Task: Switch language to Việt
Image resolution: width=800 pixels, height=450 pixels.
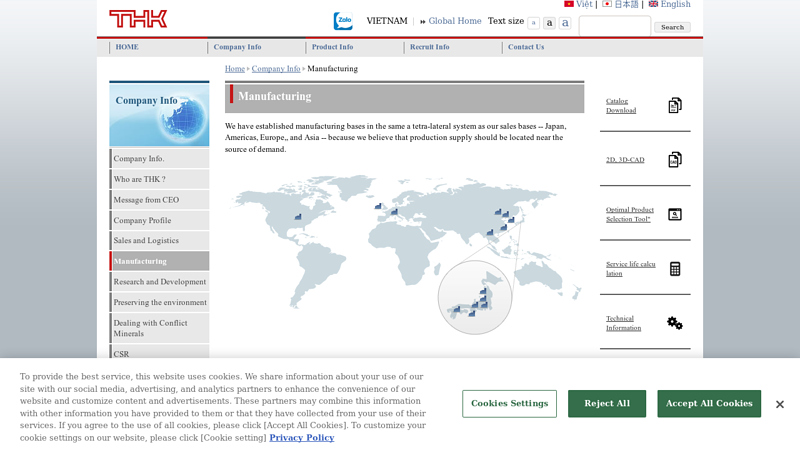Action: click(584, 4)
